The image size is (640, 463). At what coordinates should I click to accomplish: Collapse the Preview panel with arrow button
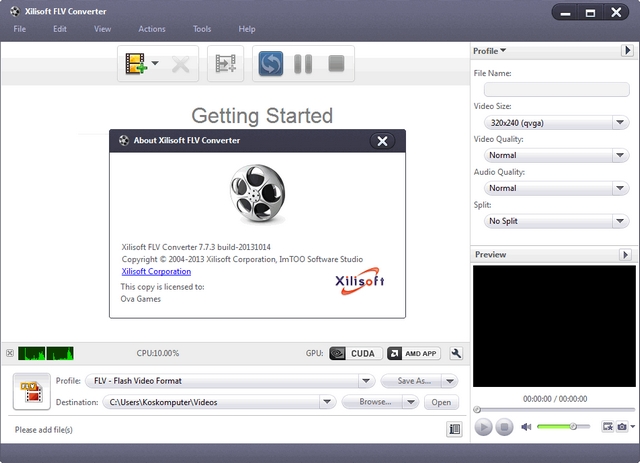coord(625,255)
